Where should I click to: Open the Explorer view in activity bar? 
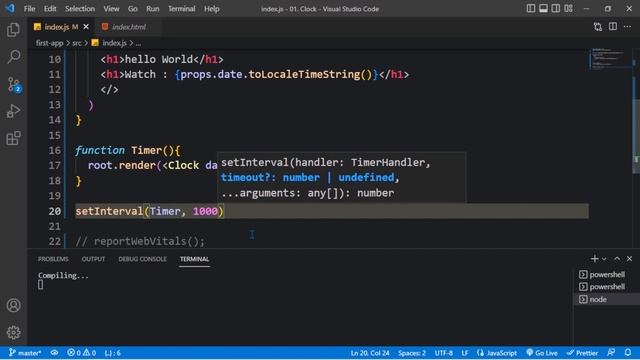tap(13, 30)
